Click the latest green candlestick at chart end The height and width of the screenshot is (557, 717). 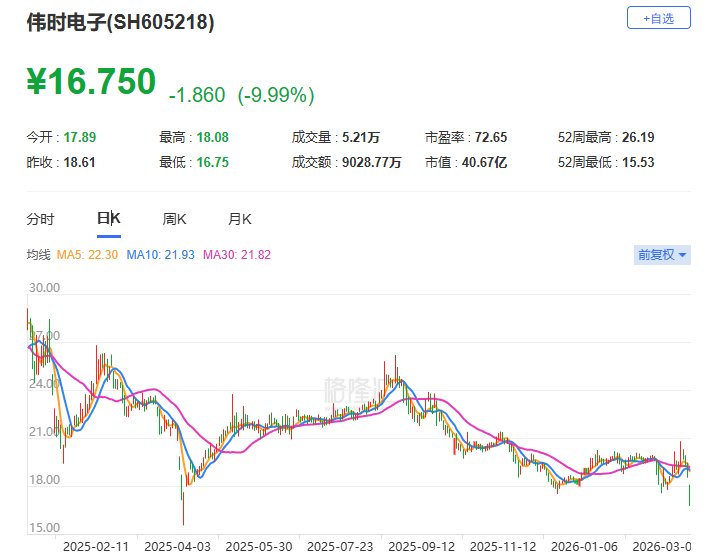tap(689, 495)
